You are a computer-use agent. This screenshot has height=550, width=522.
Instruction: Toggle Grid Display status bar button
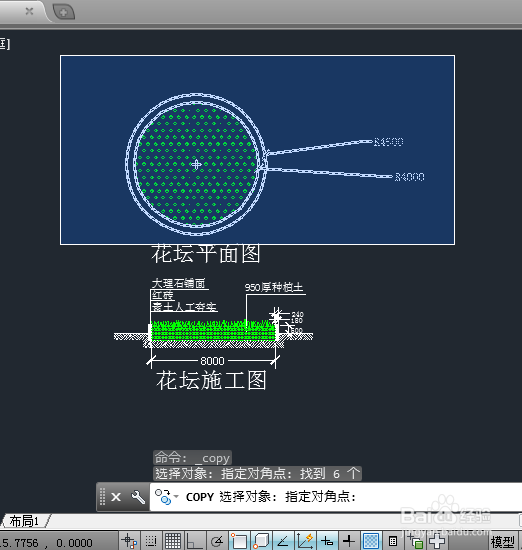(173, 541)
